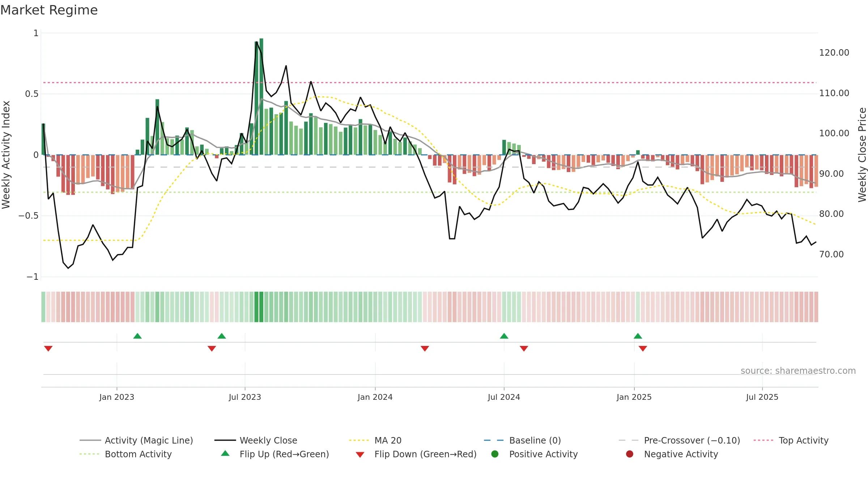Screen dimensions: 868x488
Task: Click the 0.5 activity axis label
Action: pyautogui.click(x=31, y=94)
